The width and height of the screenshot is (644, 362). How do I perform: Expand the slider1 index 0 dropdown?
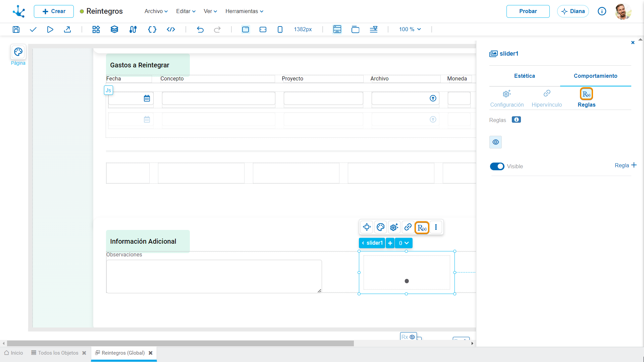tap(404, 243)
